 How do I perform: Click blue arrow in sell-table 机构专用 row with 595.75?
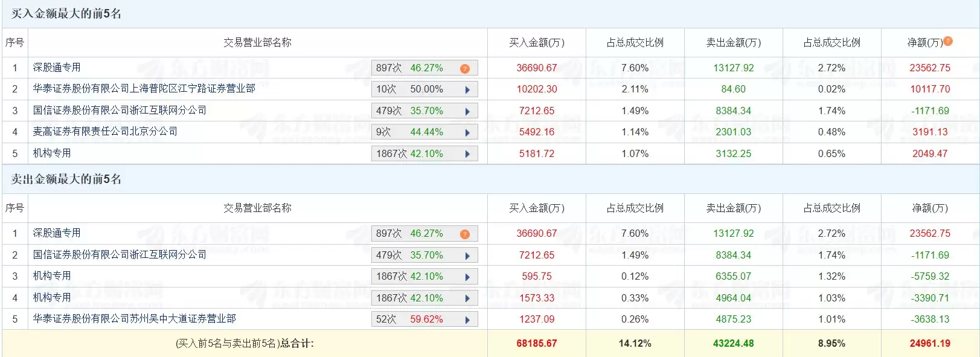(467, 277)
